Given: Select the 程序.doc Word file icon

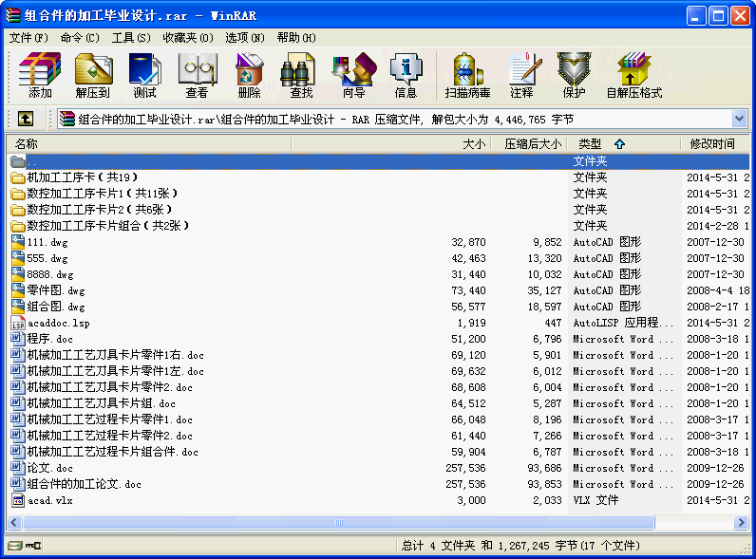Looking at the screenshot, I should tap(18, 339).
